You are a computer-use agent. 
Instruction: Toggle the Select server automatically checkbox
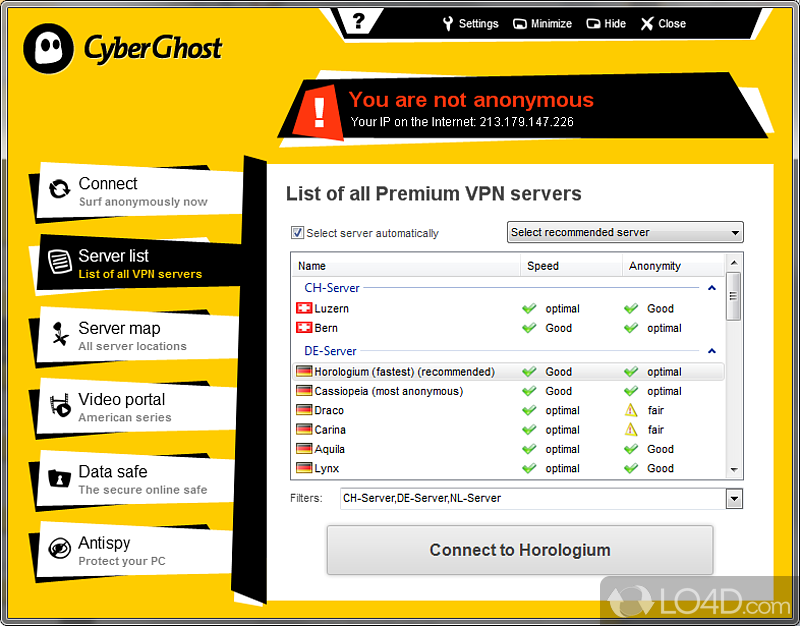pyautogui.click(x=297, y=233)
